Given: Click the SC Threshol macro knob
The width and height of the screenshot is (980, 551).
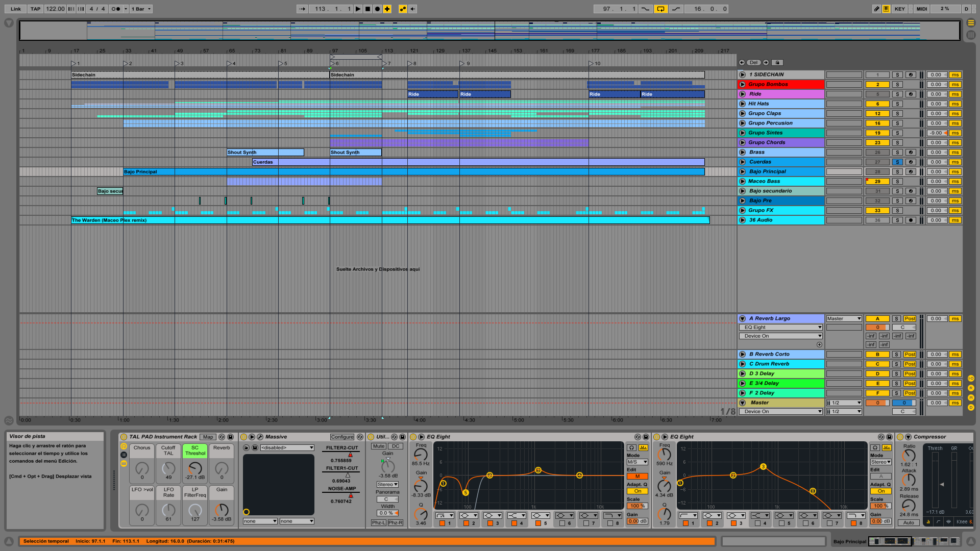Looking at the screenshot, I should (x=195, y=468).
